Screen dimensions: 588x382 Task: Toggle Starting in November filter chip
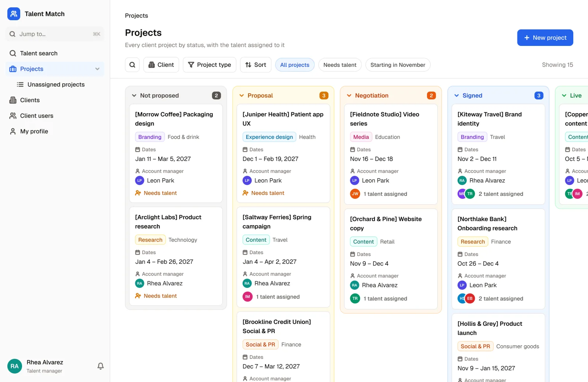[398, 65]
